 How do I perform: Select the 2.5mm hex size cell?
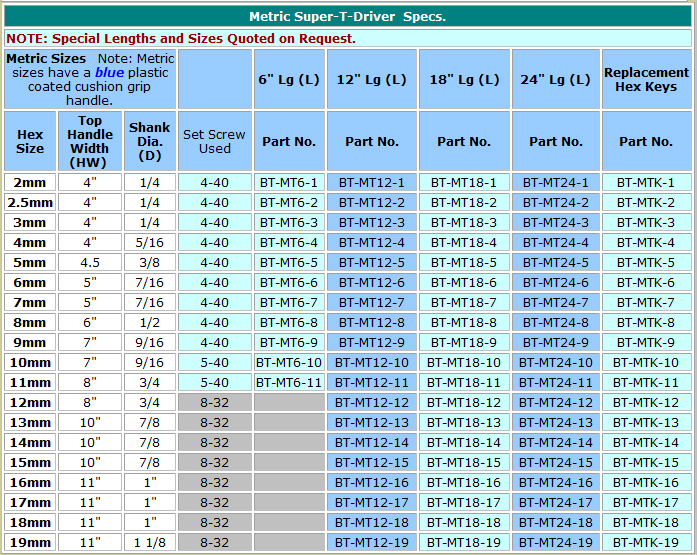click(30, 202)
